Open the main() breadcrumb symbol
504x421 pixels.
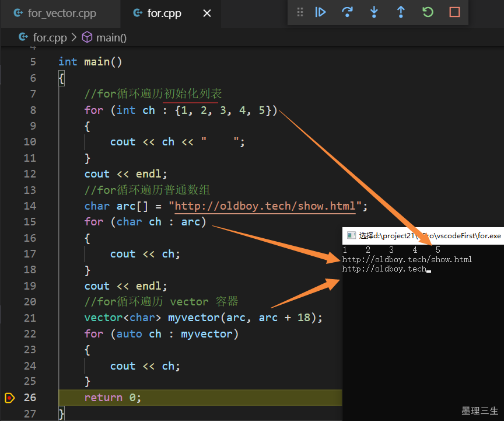pyautogui.click(x=111, y=37)
